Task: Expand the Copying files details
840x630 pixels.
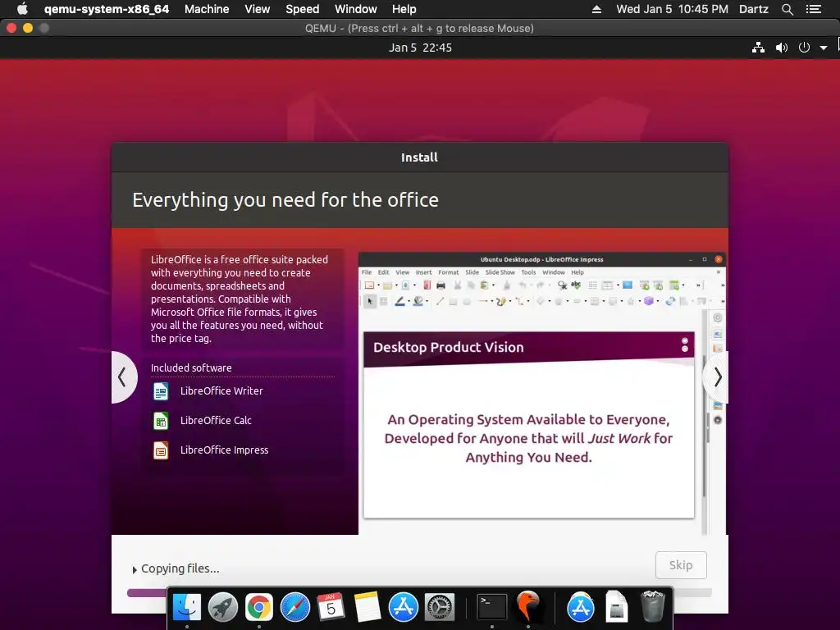Action: click(x=135, y=569)
